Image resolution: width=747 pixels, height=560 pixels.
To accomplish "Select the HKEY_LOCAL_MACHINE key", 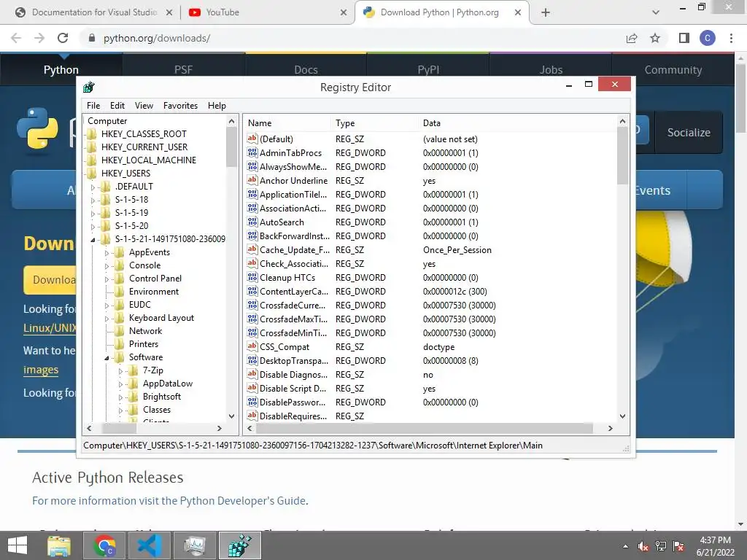I will [x=149, y=160].
